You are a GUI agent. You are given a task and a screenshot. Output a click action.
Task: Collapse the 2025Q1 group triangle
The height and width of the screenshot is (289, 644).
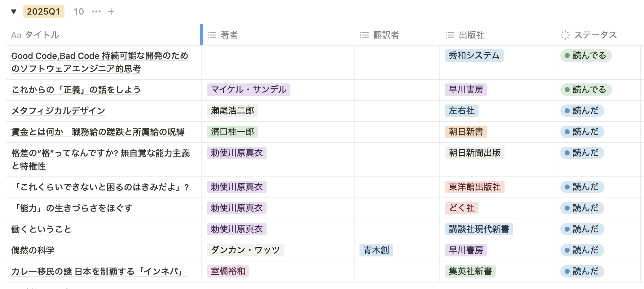pos(14,12)
